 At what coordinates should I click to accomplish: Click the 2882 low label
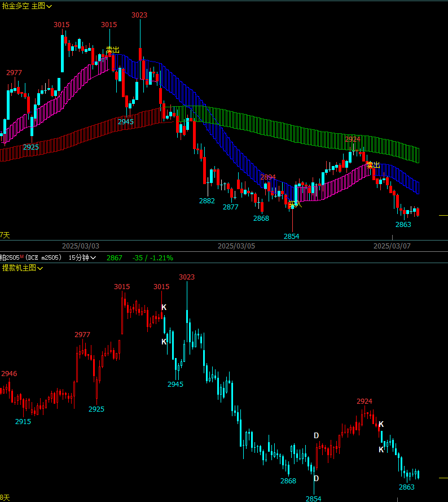(207, 200)
